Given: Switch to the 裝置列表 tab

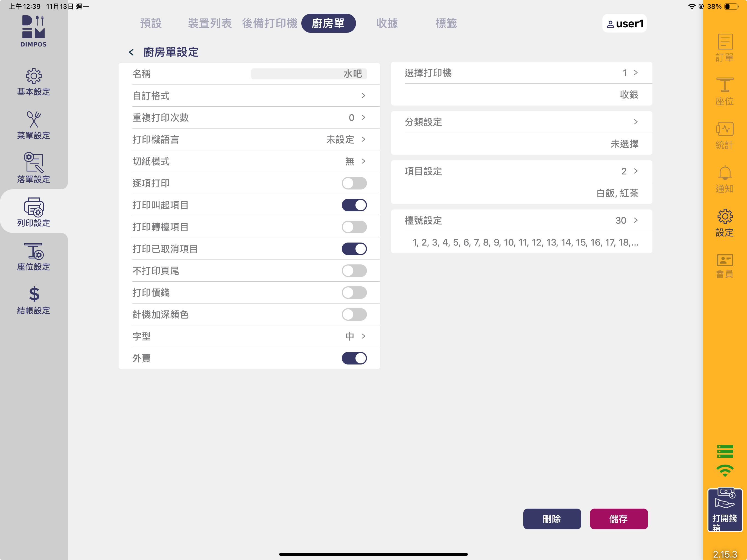Looking at the screenshot, I should (210, 23).
